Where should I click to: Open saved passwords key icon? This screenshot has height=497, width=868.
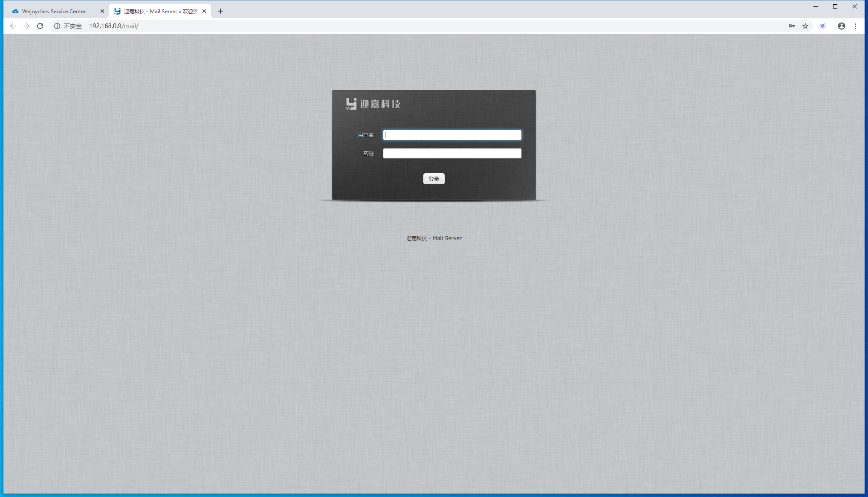tap(792, 26)
